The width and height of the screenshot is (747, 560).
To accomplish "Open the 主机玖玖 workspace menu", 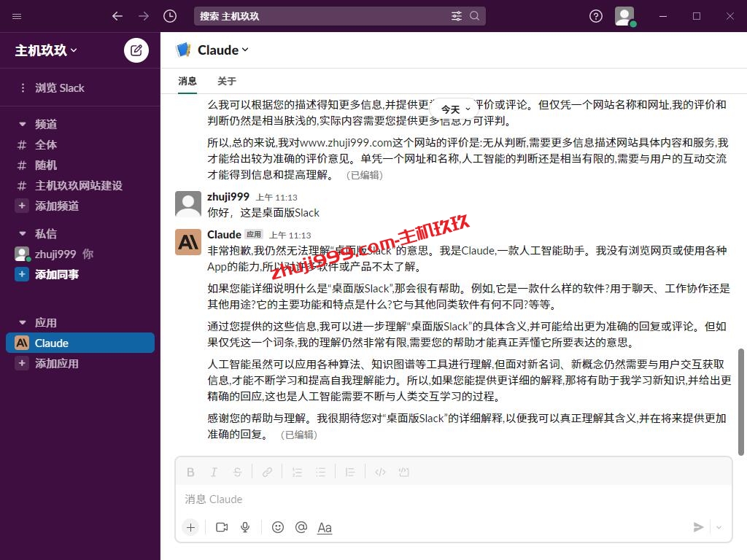I will 46,50.
